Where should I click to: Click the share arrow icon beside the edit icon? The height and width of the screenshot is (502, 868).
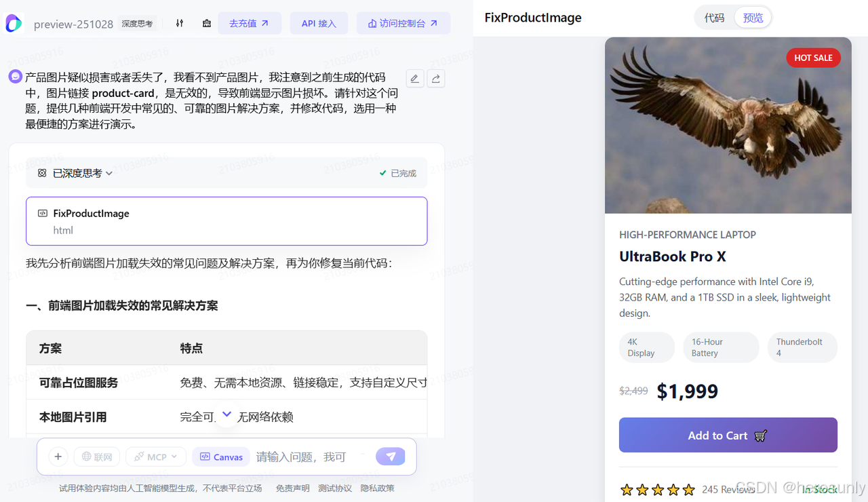435,78
